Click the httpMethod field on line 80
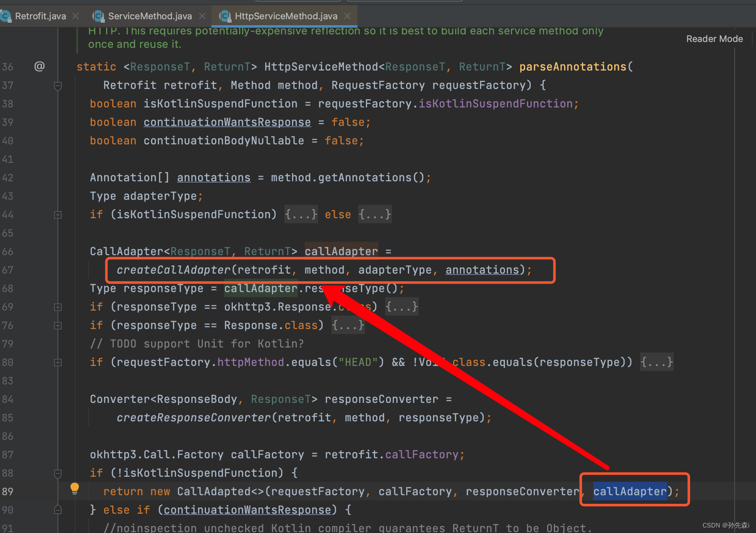Image resolution: width=756 pixels, height=533 pixels. click(250, 362)
